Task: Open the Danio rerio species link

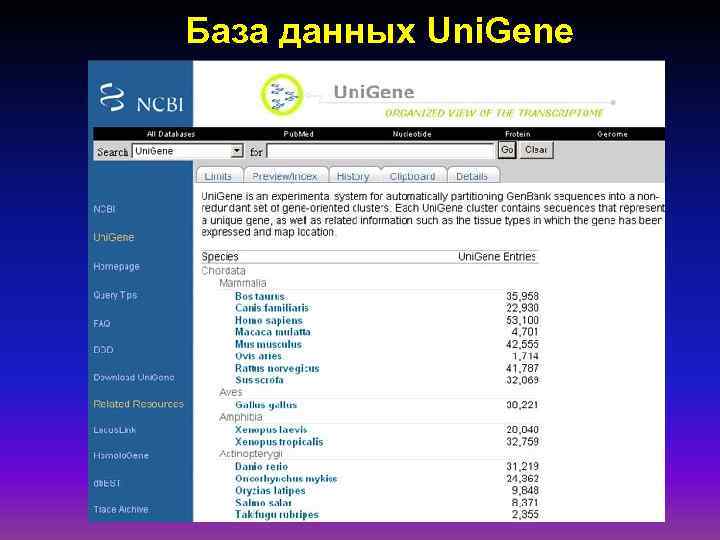Action: click(x=261, y=466)
